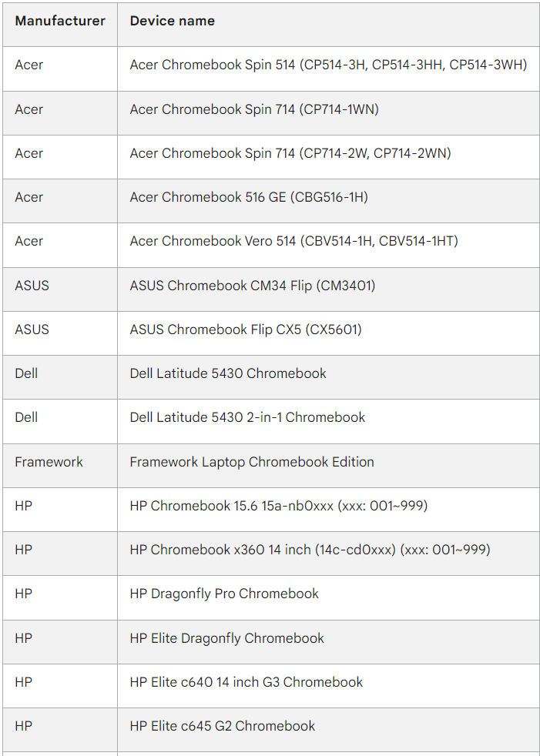Click the ASUS manufacturer cell beside CM34 Flip
540x756 pixels.
[60, 286]
